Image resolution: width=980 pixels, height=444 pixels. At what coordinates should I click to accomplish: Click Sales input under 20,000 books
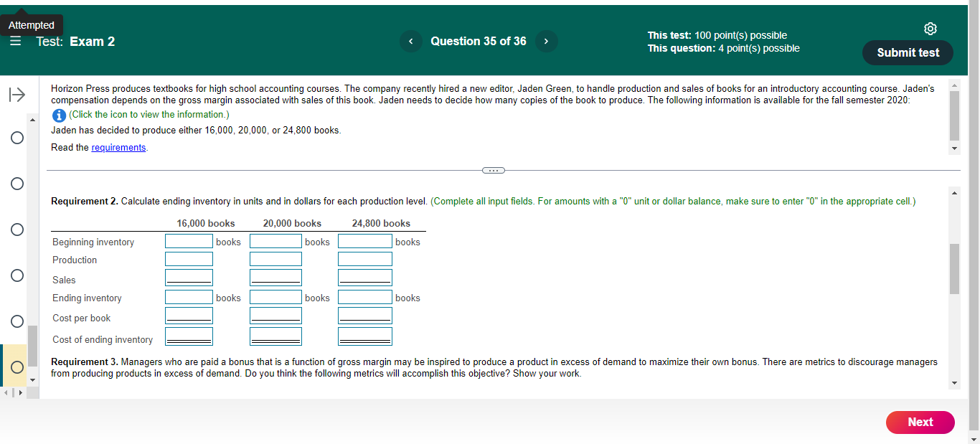[x=275, y=276]
